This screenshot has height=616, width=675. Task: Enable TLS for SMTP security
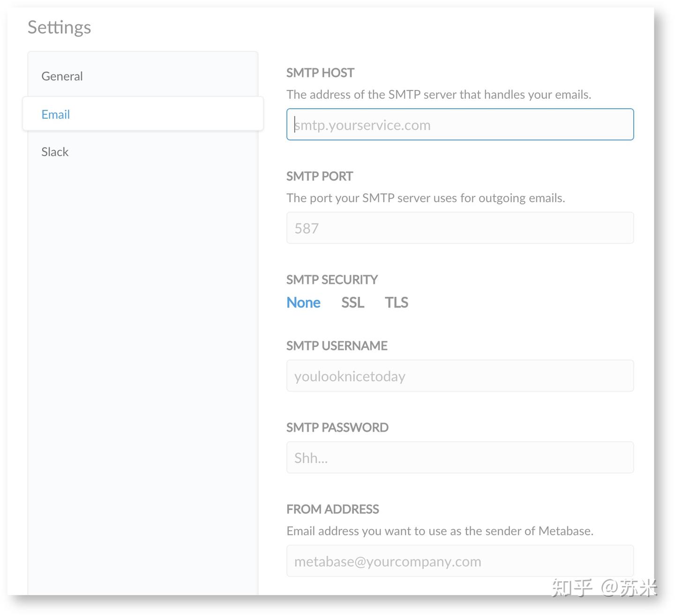click(x=397, y=303)
